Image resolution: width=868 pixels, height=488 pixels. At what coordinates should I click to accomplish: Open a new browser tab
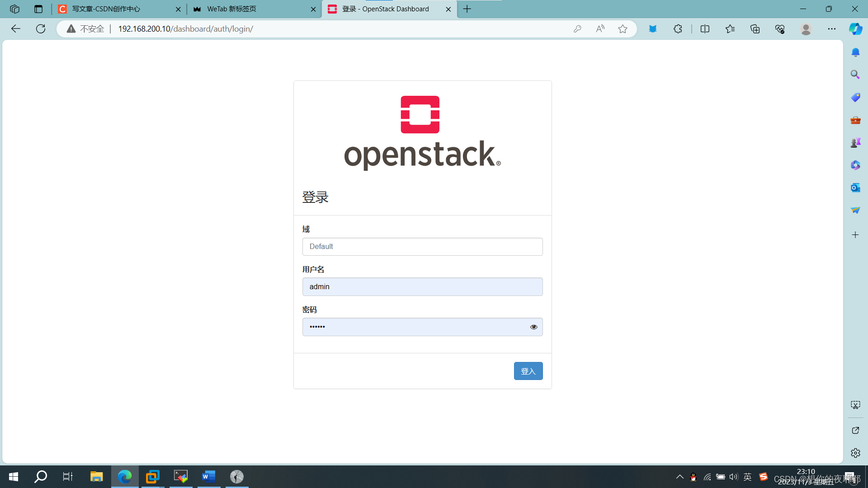467,9
